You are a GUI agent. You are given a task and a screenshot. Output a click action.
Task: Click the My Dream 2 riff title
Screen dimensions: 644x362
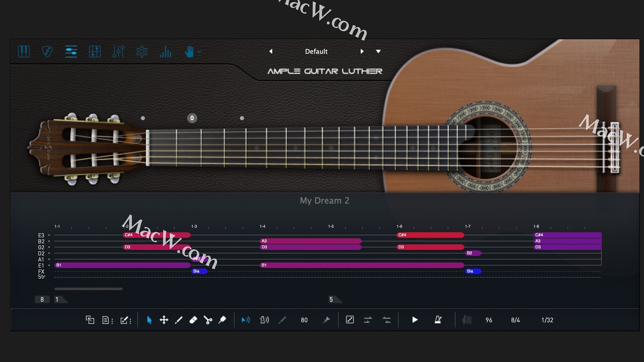(325, 200)
